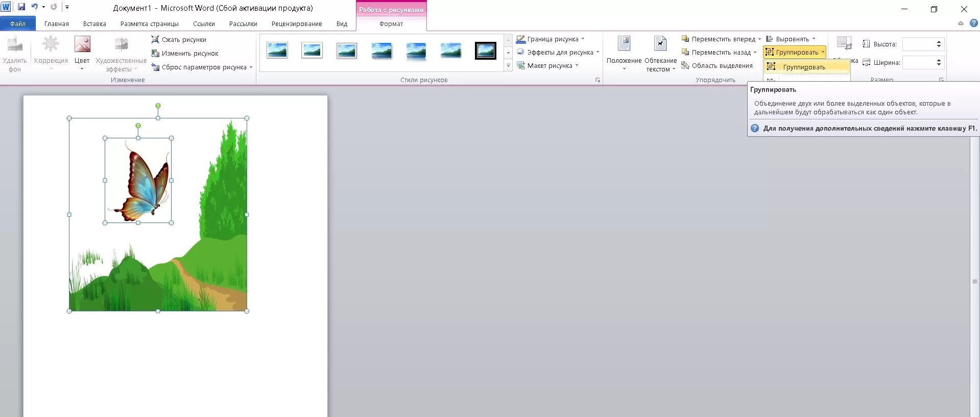Image resolution: width=980 pixels, height=417 pixels.
Task: Increase Высота with the up stepper
Action: pyautogui.click(x=939, y=42)
